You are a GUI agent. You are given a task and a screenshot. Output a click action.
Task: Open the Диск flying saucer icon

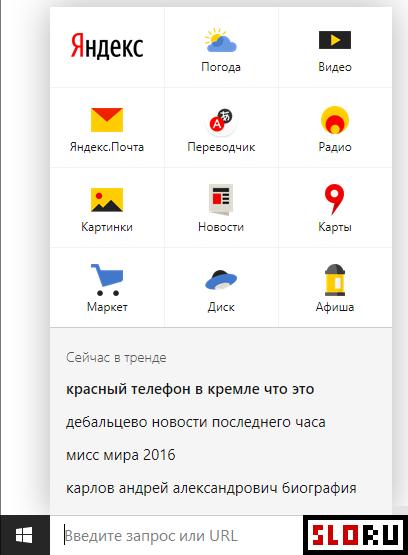coord(221,280)
